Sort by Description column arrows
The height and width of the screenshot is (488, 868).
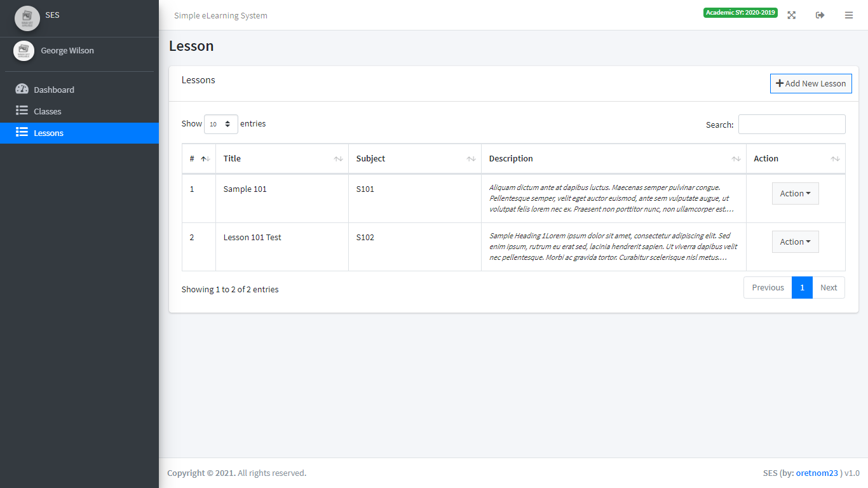[x=736, y=159]
